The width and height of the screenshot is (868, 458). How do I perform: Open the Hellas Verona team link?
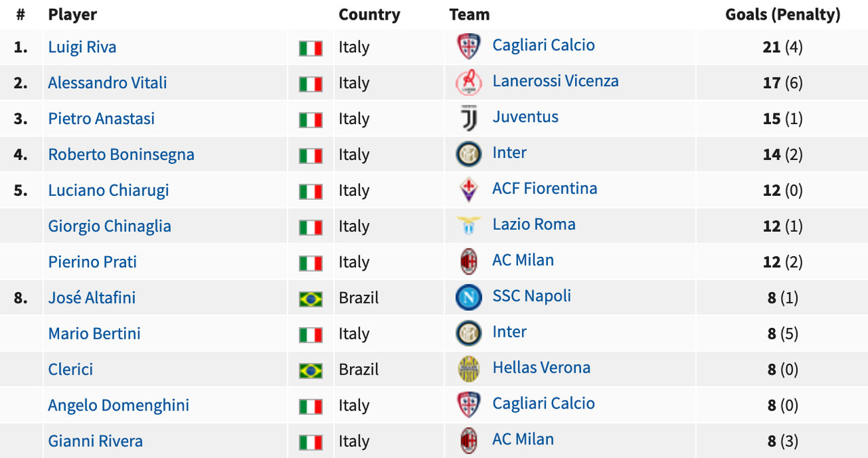[x=541, y=367]
